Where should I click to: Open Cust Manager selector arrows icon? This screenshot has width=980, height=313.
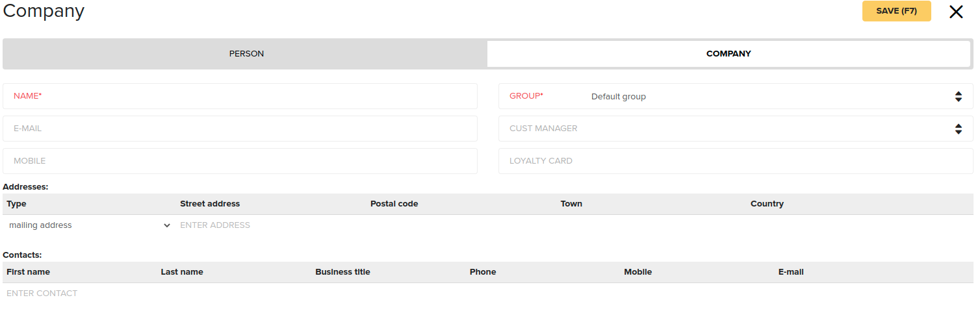pos(958,129)
